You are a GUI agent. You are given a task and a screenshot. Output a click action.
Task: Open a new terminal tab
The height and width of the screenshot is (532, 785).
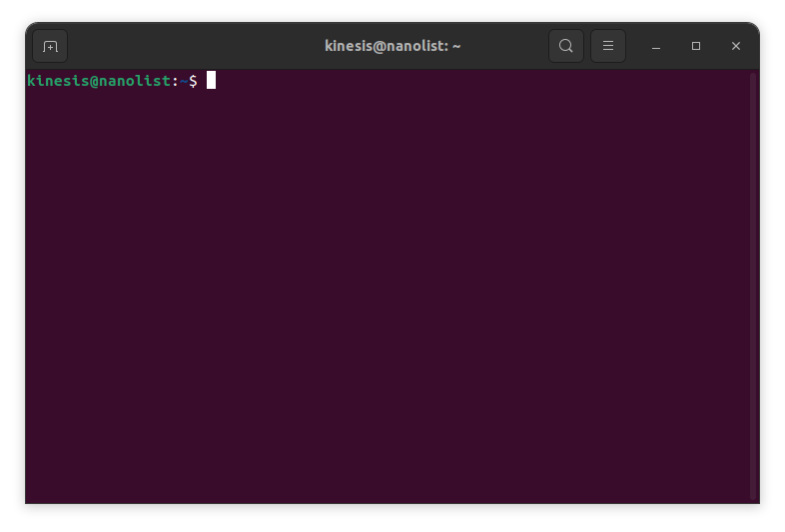coord(50,46)
